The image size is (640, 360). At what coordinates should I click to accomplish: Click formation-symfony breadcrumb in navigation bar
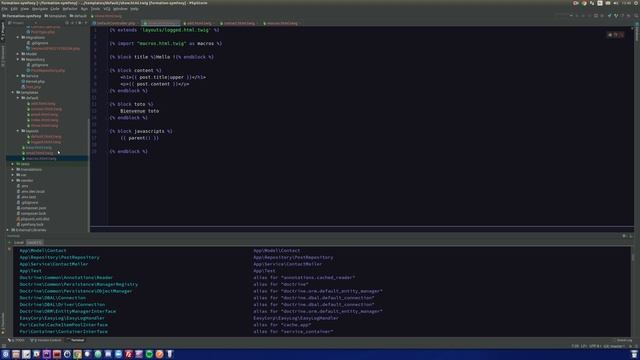coord(22,16)
